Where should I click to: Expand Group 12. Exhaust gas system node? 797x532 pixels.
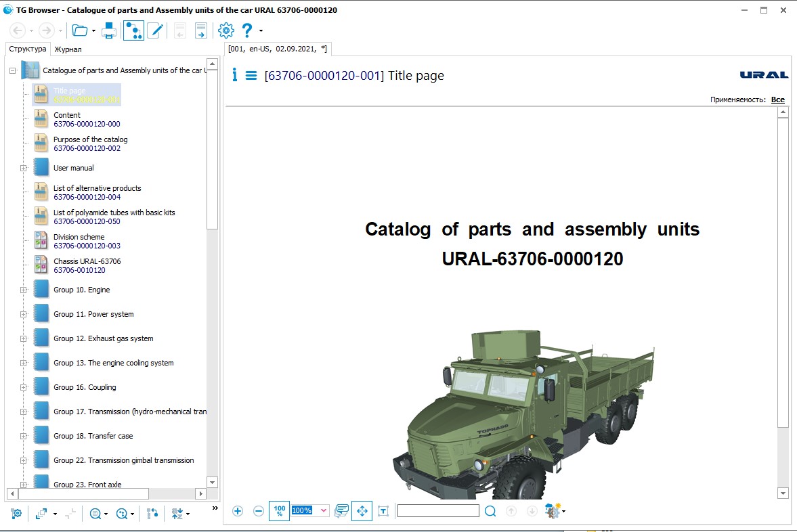(24, 339)
